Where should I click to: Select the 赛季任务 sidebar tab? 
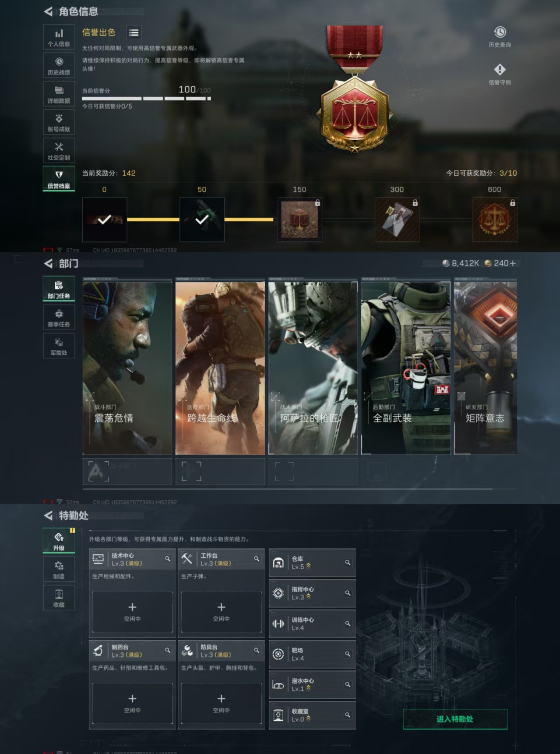click(59, 318)
